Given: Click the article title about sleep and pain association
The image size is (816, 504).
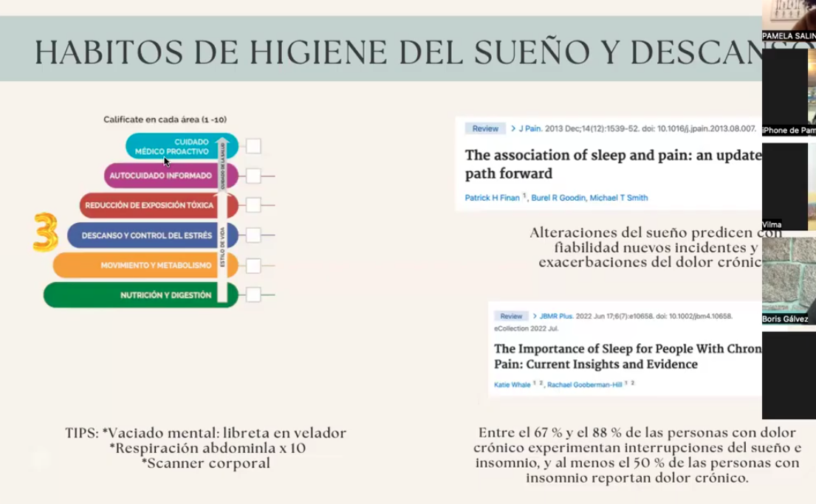Looking at the screenshot, I should point(612,165).
